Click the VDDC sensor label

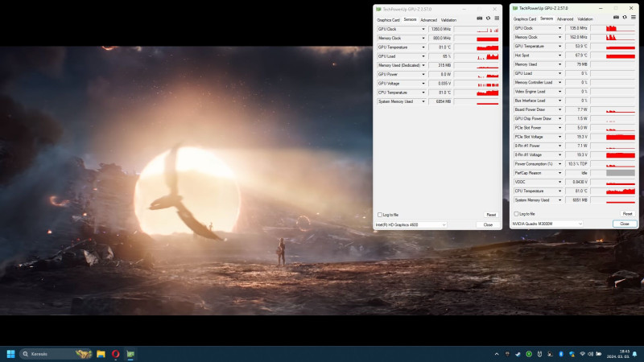point(520,182)
